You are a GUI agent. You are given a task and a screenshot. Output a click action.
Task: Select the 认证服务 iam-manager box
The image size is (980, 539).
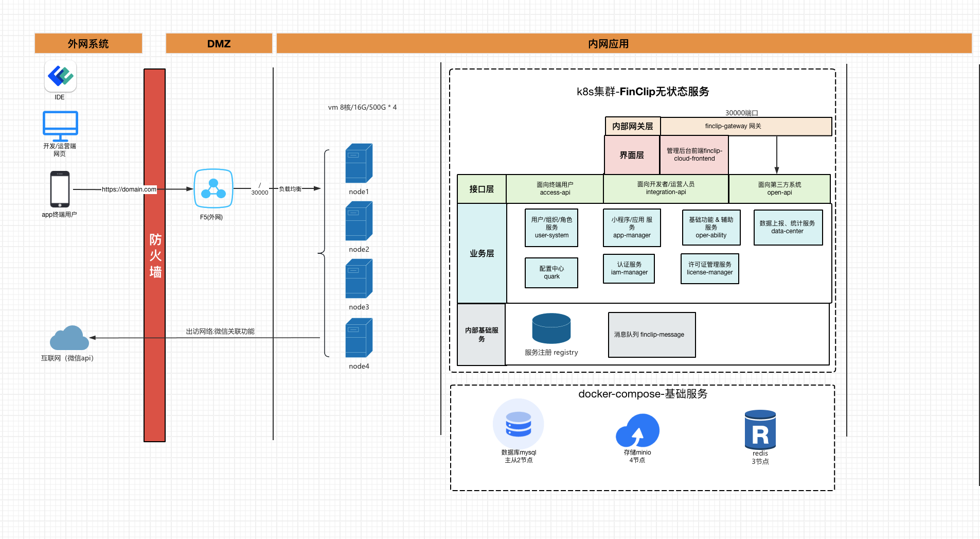pyautogui.click(x=629, y=269)
